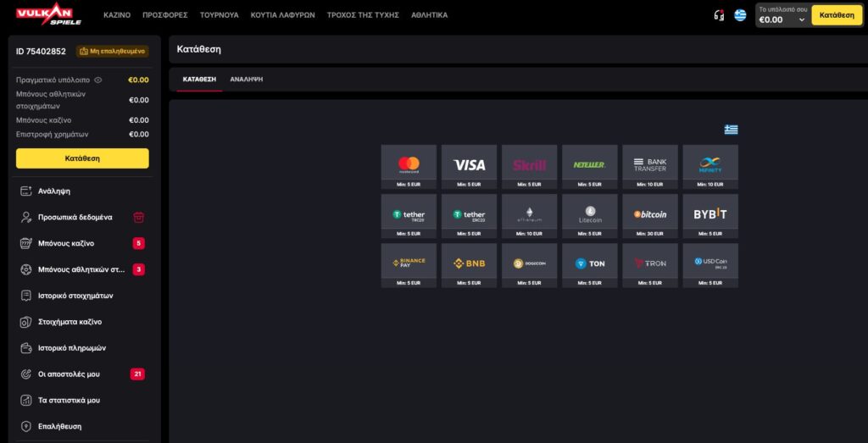
Task: Click the Greek flag language icon in header
Action: 740,15
